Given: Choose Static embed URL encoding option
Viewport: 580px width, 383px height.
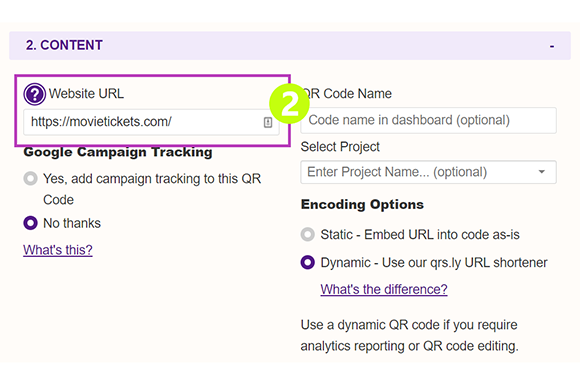Looking at the screenshot, I should pyautogui.click(x=307, y=234).
